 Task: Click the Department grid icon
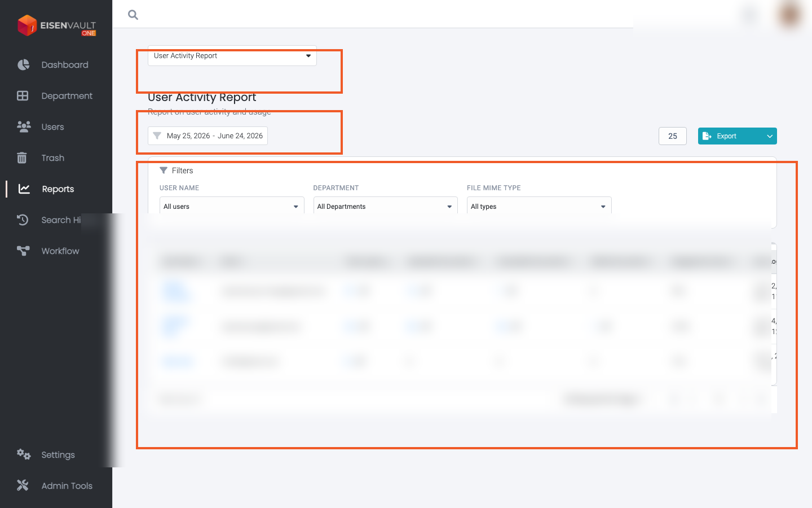(x=23, y=96)
